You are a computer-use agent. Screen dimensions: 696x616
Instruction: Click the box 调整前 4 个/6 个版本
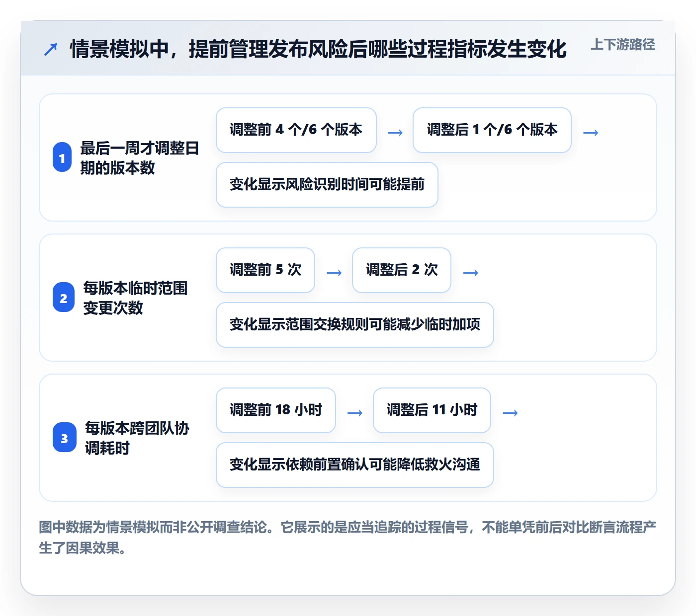pos(296,130)
